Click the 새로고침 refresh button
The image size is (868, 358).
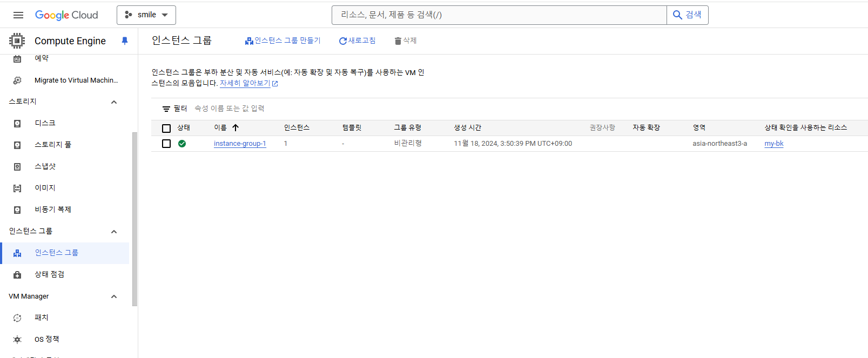tap(357, 41)
